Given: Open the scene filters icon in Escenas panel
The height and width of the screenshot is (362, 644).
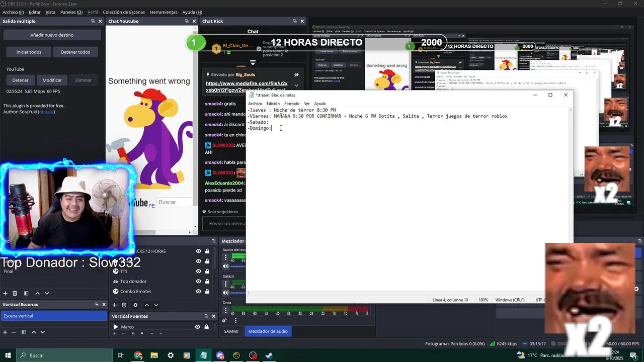Looking at the screenshot, I should [x=26, y=293].
